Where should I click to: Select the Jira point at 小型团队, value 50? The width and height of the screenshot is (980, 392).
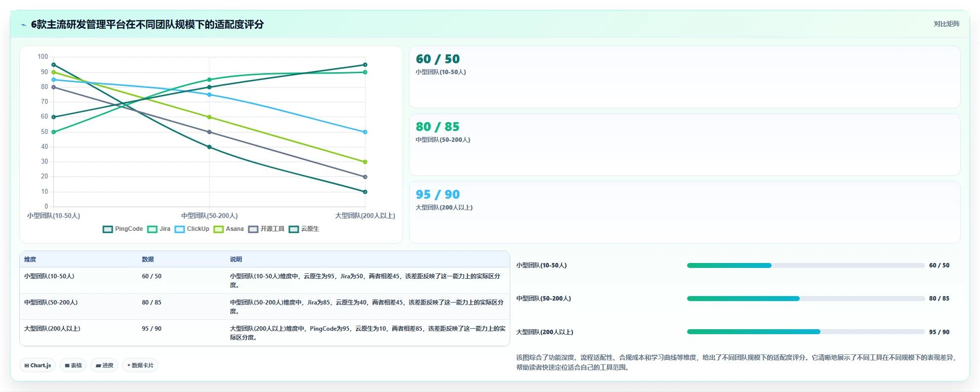coord(54,132)
